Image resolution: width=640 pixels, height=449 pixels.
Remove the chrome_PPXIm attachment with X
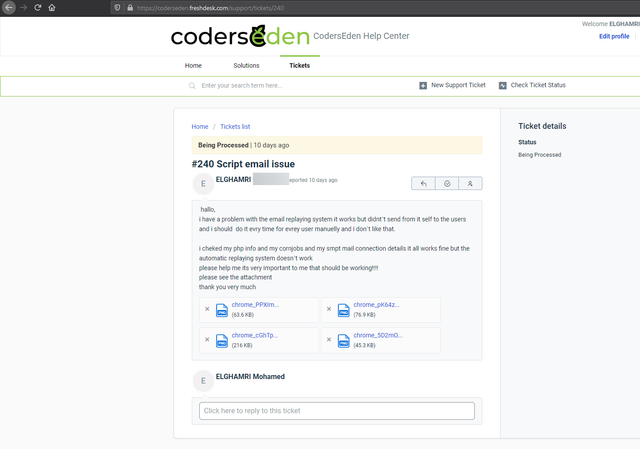click(207, 309)
